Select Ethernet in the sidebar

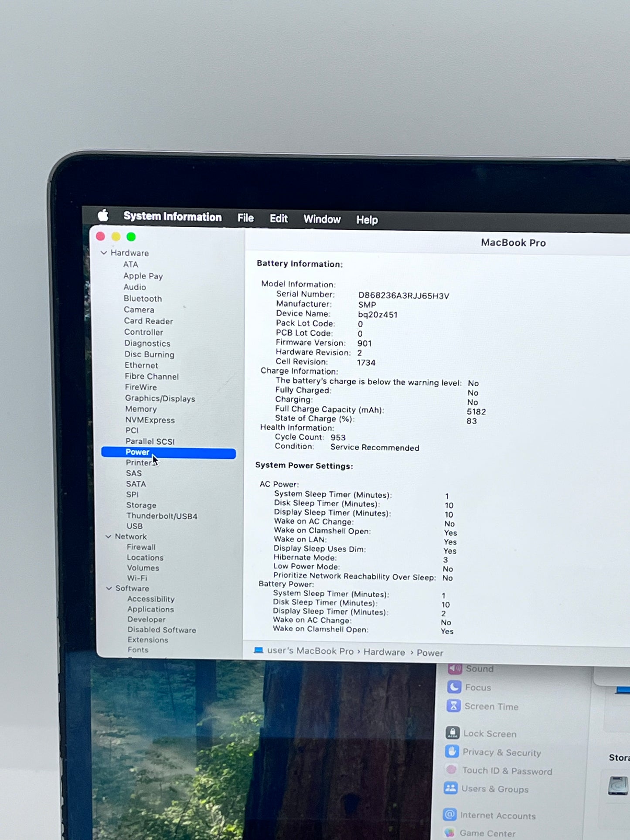click(x=141, y=365)
